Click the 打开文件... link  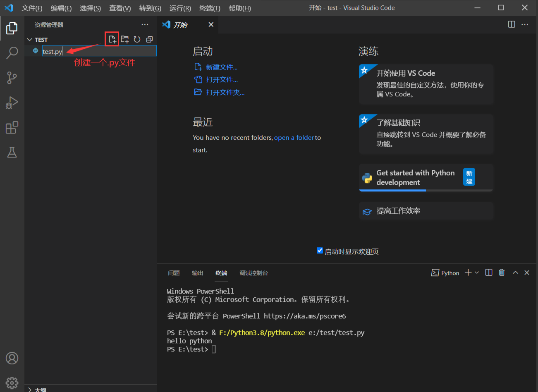click(x=222, y=79)
